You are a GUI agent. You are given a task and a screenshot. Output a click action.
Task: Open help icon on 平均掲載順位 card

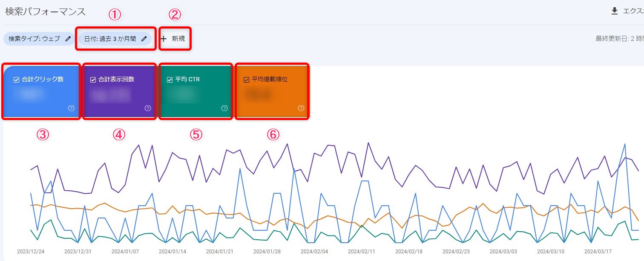coord(301,108)
